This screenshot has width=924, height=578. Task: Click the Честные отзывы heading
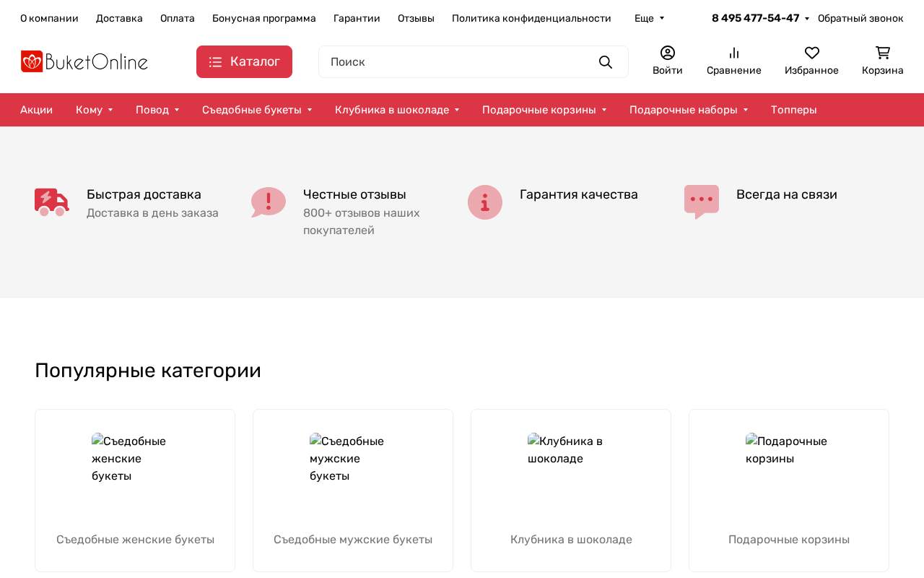(x=354, y=194)
